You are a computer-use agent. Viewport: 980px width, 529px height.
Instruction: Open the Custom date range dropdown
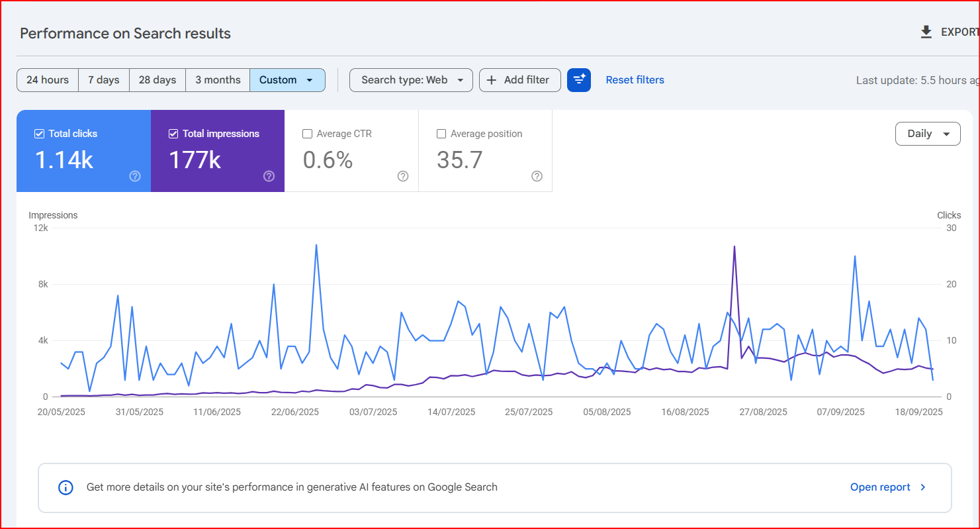click(x=287, y=80)
